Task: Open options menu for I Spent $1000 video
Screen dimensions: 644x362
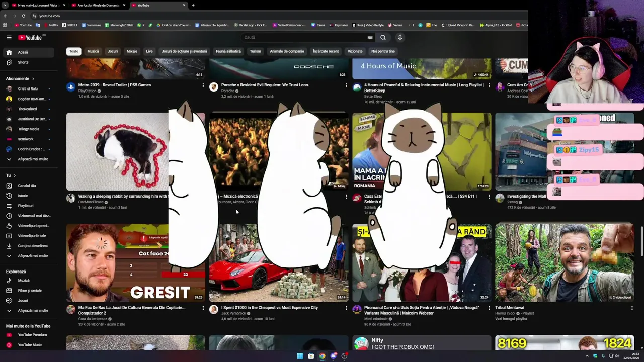Action: [346, 308]
